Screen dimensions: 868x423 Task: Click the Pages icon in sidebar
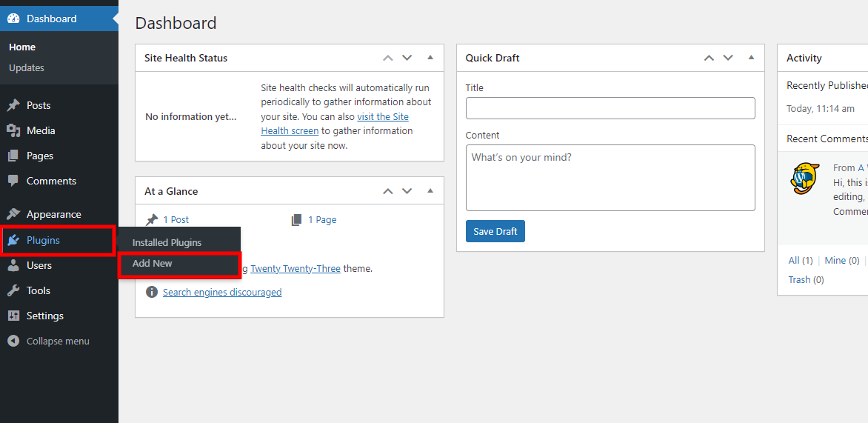point(13,156)
